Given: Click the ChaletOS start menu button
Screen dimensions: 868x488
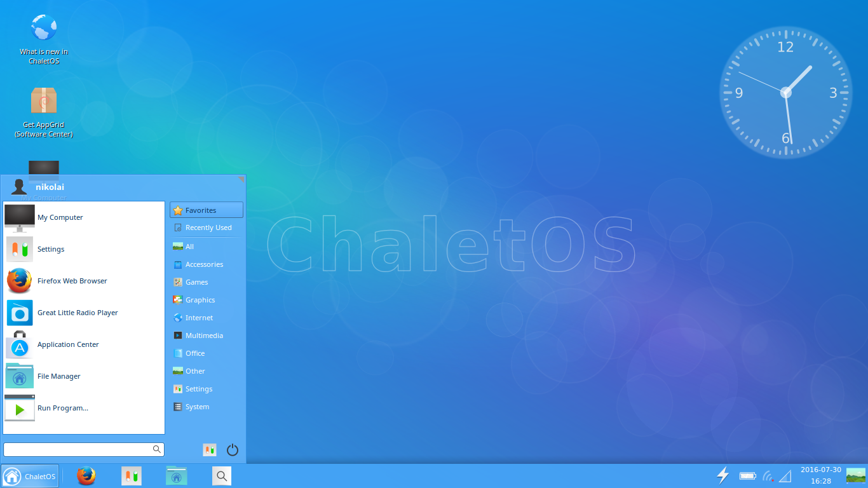Looking at the screenshot, I should (31, 476).
